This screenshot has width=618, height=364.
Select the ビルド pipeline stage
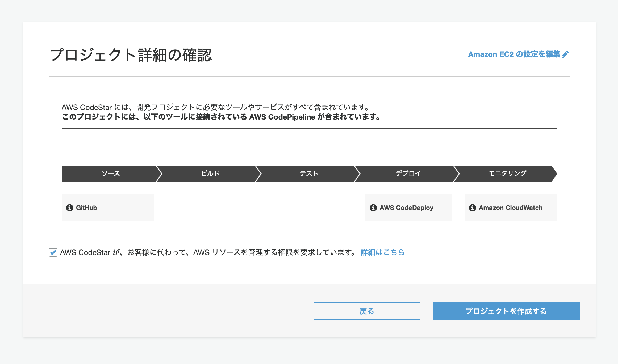[210, 173]
